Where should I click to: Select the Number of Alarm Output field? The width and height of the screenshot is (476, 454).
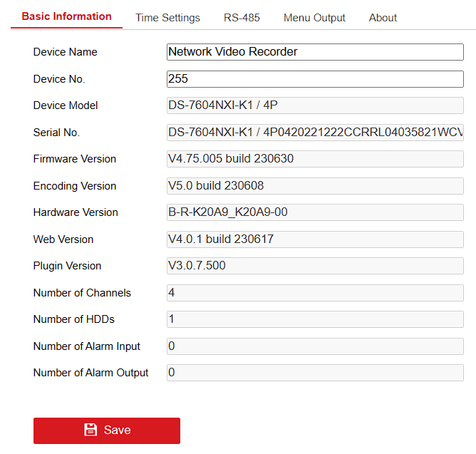315,373
